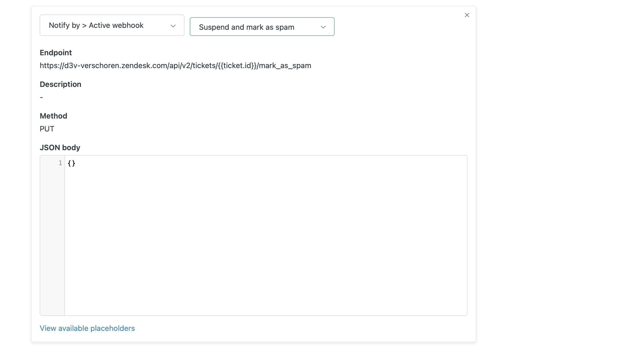Open the "Notify by > Active webhook" dropdown

coord(112,25)
